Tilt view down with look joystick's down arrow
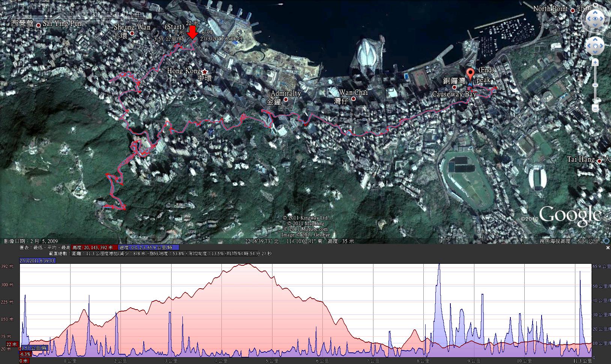The image size is (611, 364). pos(595,26)
